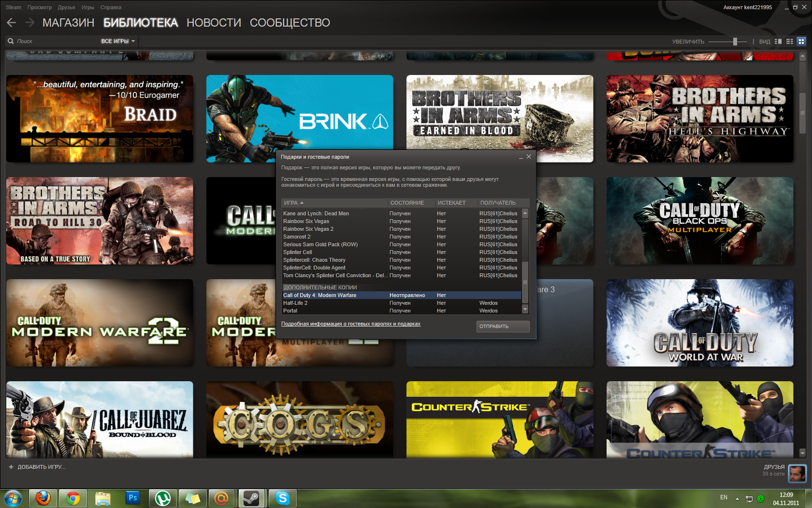
Task: Click the plus icon to add a game
Action: coord(11,467)
